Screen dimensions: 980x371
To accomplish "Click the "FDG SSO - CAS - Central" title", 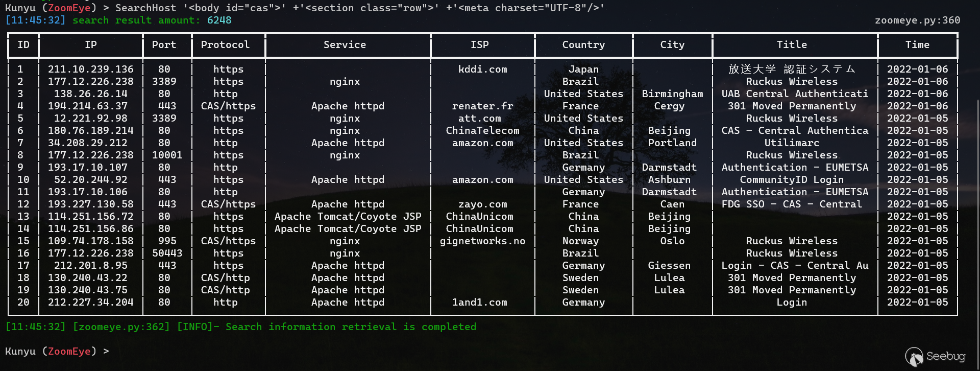I will pyautogui.click(x=792, y=204).
